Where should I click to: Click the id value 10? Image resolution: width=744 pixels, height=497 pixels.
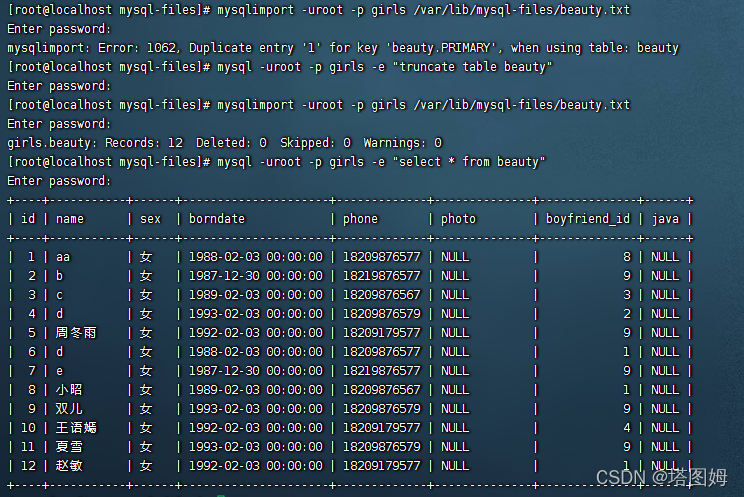pos(28,428)
